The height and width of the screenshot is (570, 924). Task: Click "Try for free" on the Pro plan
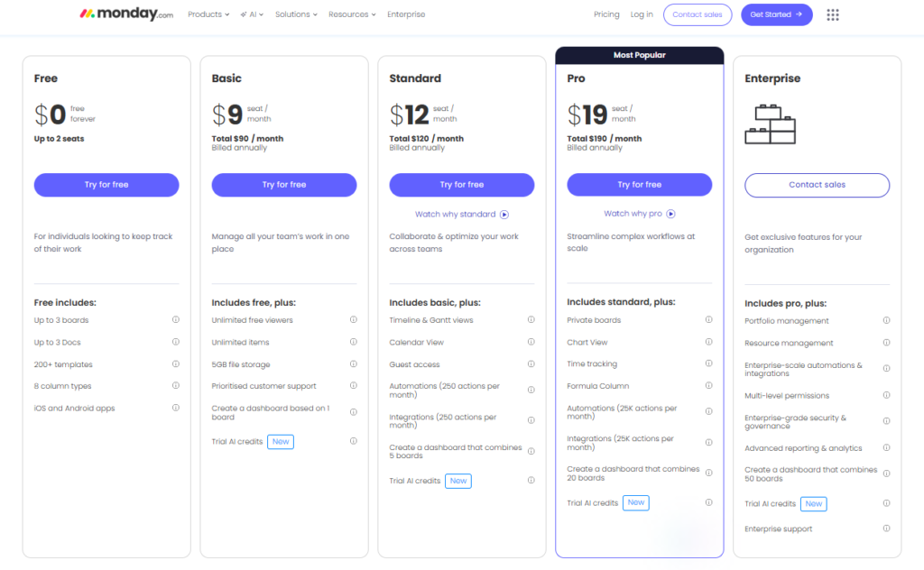(639, 185)
